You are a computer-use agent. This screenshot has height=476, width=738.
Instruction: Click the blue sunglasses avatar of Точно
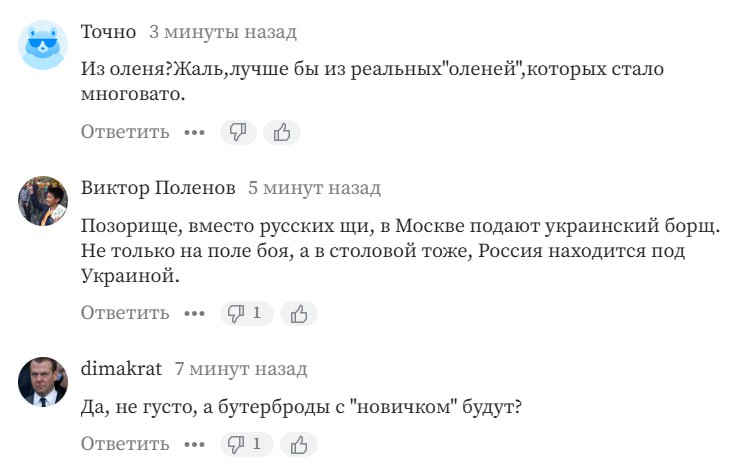click(43, 46)
